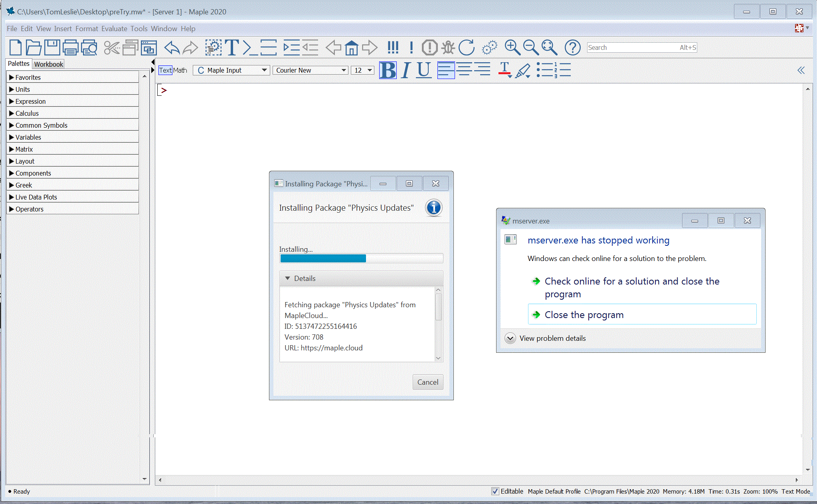Indent section with the indent icon
The width and height of the screenshot is (817, 504).
[x=291, y=47]
